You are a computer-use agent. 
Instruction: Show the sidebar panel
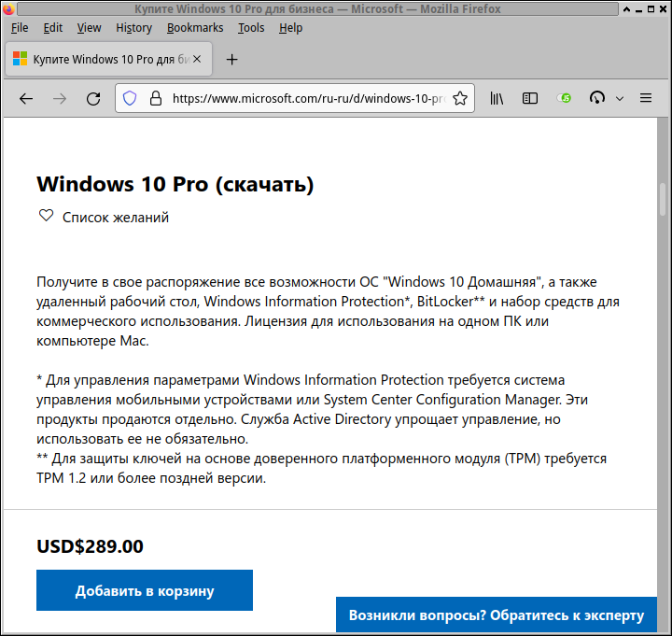pos(530,99)
